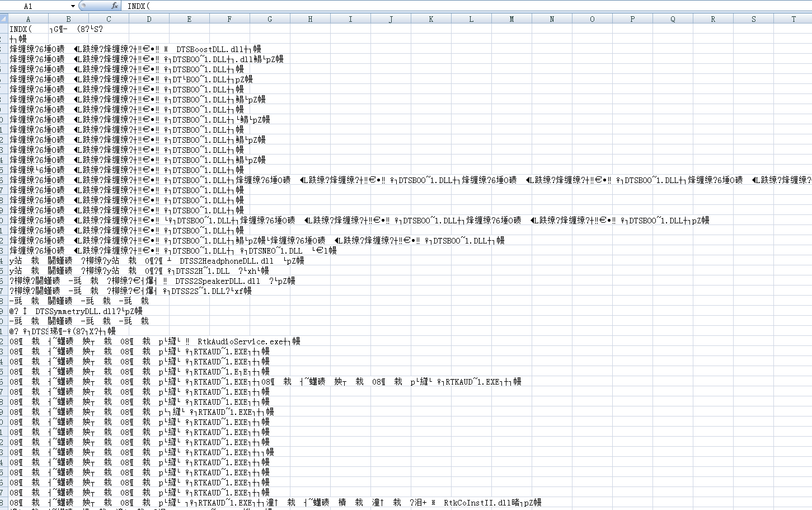The width and height of the screenshot is (812, 510).
Task: Select column S via its header
Action: [x=754, y=19]
